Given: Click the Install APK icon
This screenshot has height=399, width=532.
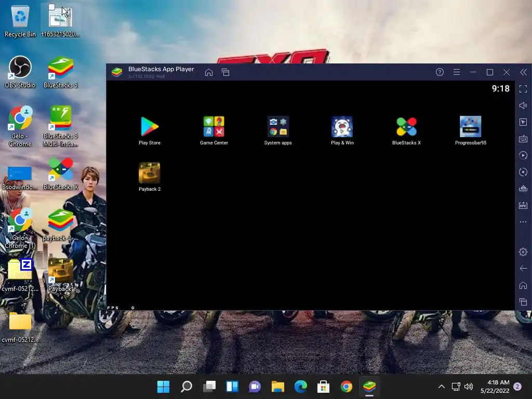Looking at the screenshot, I should coord(523,205).
